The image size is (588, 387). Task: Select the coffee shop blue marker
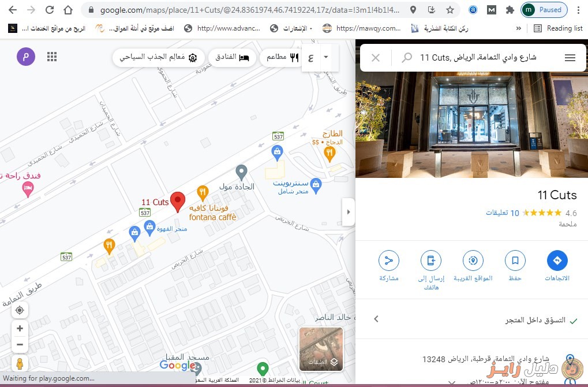[149, 228]
